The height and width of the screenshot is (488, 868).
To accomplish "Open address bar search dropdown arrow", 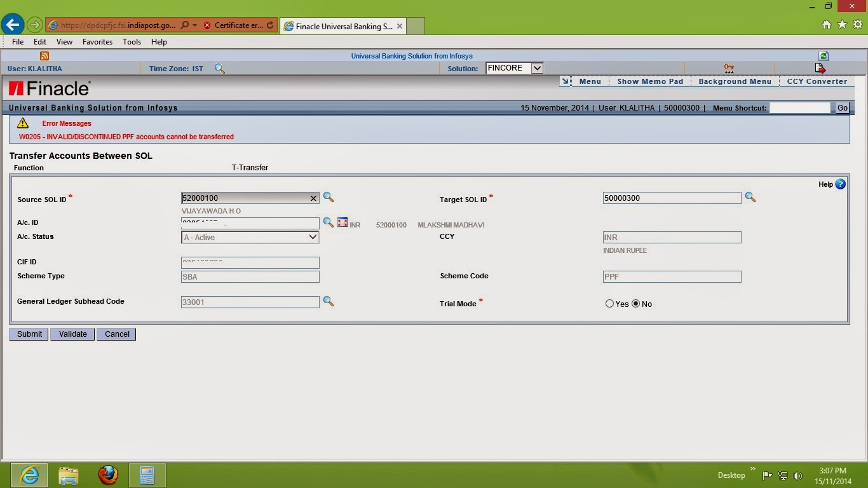I will [194, 25].
